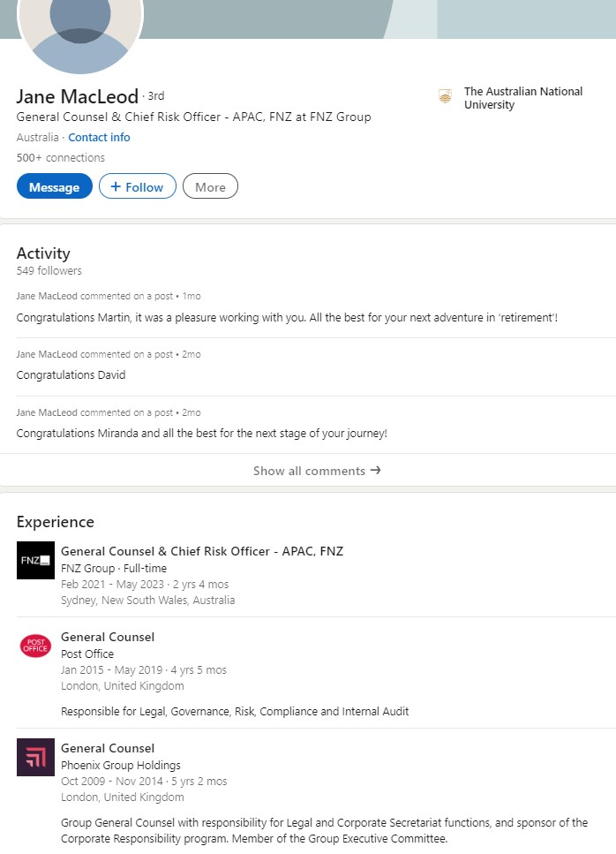Screen dimensions: 616x854
Task: Click the Experience section heading
Action: pyautogui.click(x=56, y=522)
